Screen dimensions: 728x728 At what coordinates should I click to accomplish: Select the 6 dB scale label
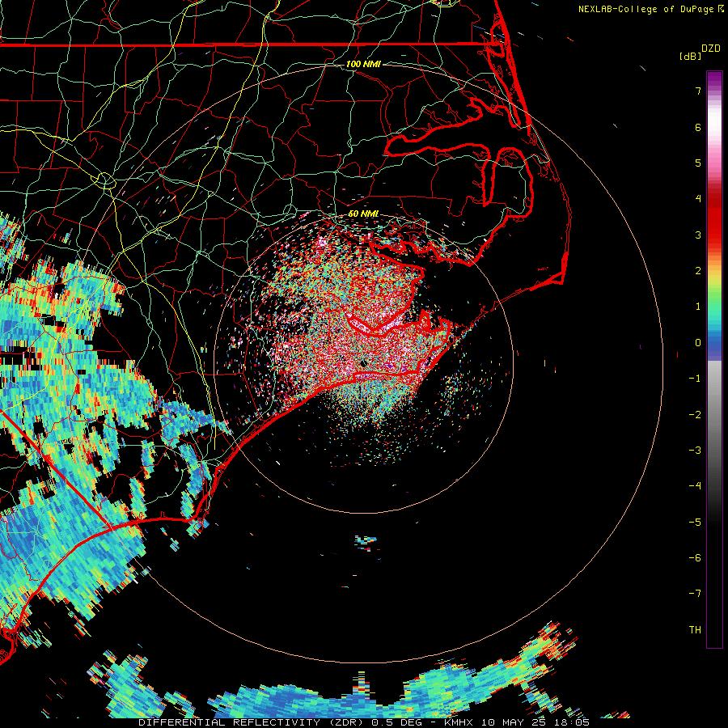698,127
